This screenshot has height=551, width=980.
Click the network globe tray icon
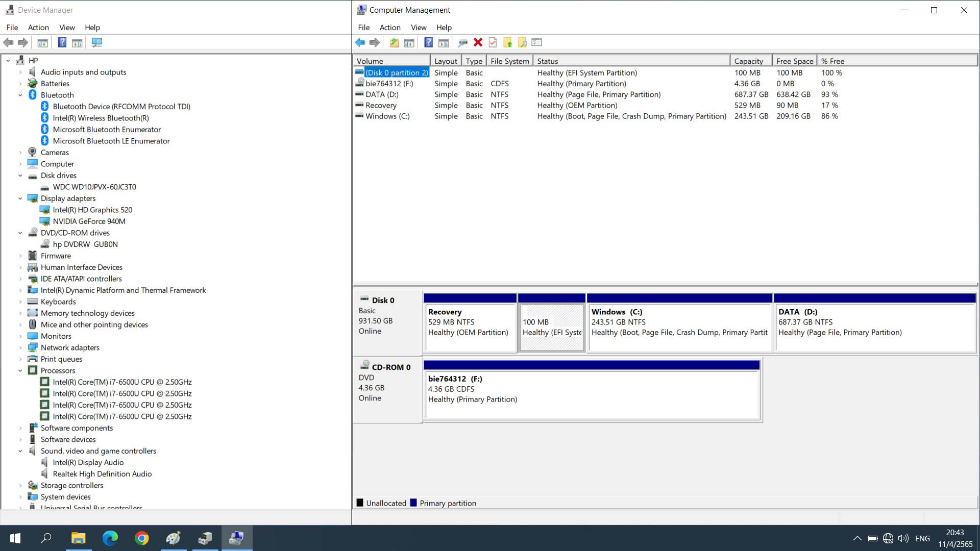pyautogui.click(x=888, y=538)
